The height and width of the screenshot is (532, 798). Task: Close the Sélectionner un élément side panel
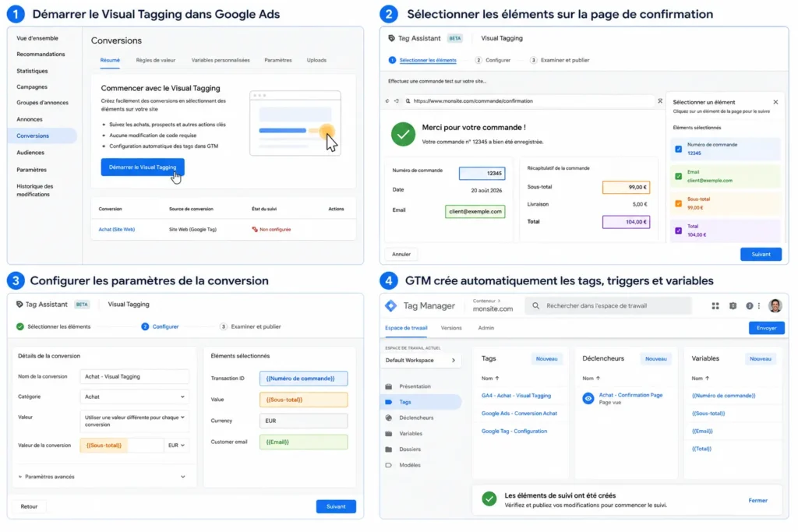pyautogui.click(x=775, y=102)
